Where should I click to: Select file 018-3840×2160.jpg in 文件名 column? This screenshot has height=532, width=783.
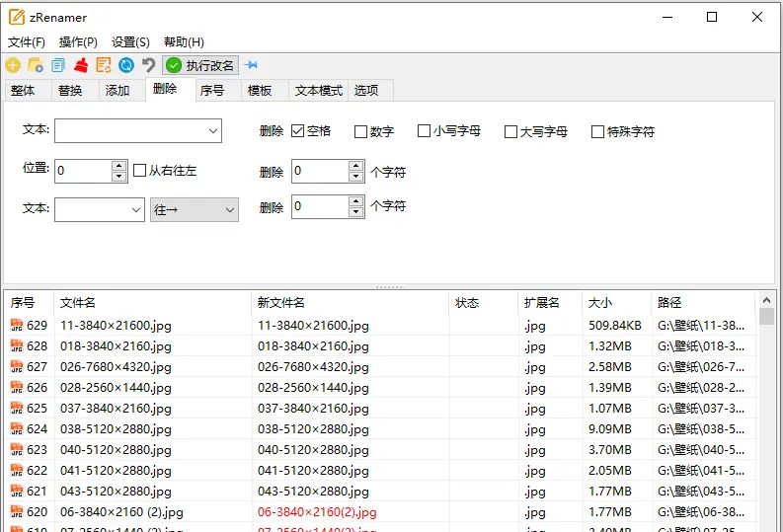click(x=116, y=346)
